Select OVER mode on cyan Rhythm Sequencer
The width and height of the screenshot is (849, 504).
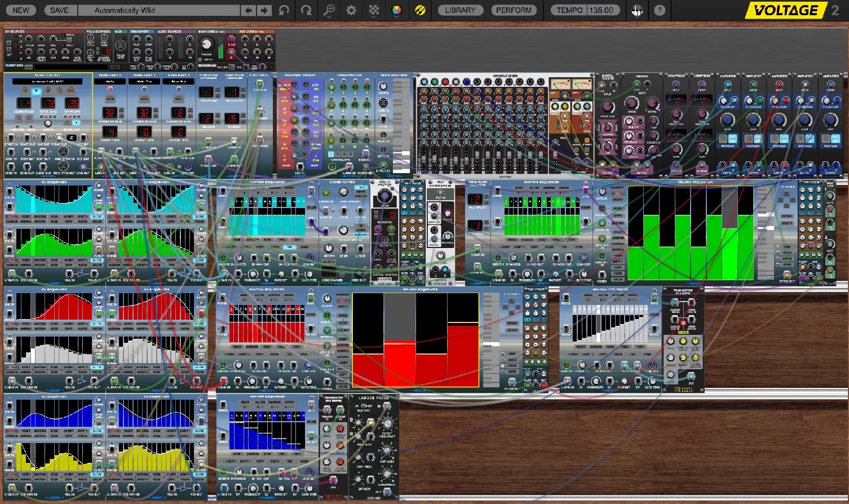pyautogui.click(x=304, y=247)
